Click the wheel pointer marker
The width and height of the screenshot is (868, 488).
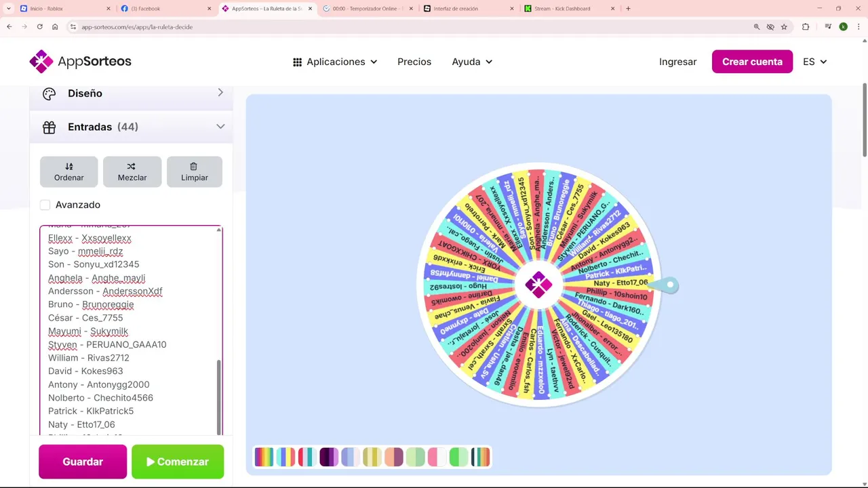pyautogui.click(x=665, y=285)
